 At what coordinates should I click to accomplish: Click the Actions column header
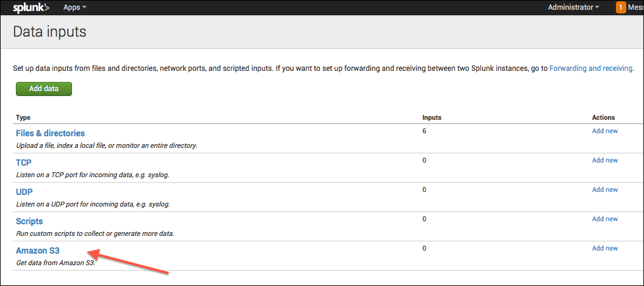pyautogui.click(x=603, y=117)
